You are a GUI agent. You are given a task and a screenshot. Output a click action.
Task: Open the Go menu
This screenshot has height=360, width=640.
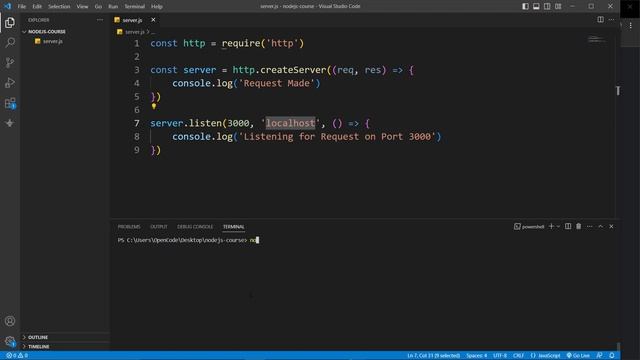(98, 7)
